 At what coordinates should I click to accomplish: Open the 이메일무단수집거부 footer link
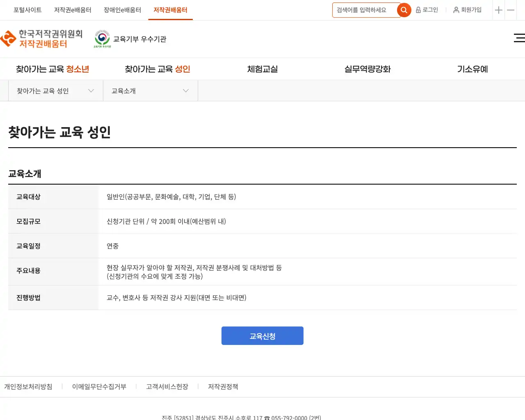pos(99,387)
